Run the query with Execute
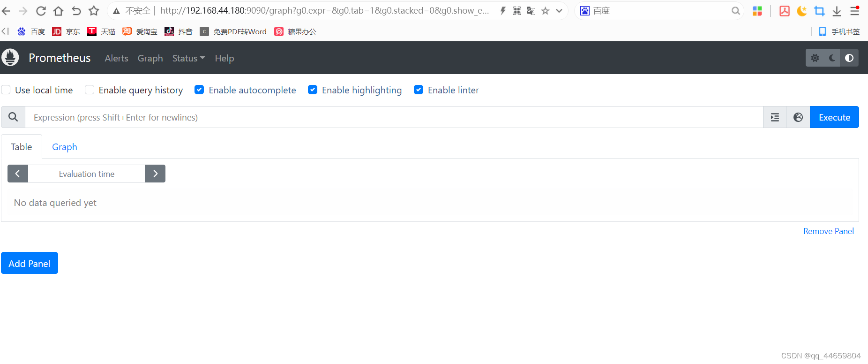The width and height of the screenshot is (868, 364). click(834, 117)
